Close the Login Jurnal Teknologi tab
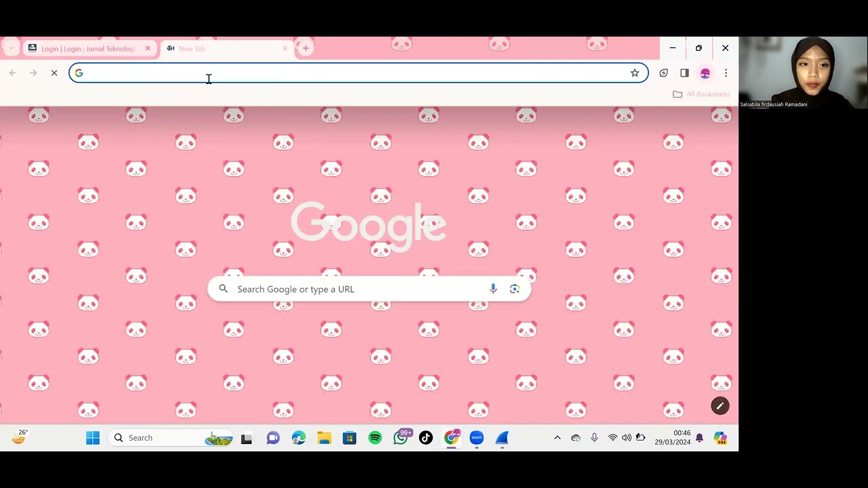This screenshot has height=488, width=868. (x=147, y=48)
